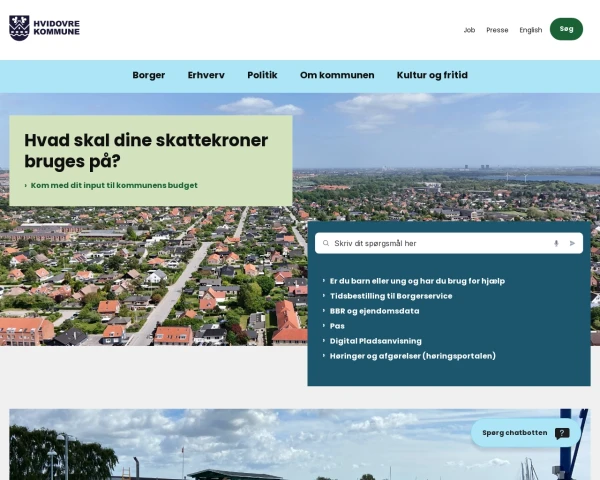Screen dimensions: 600x480
Task: Click the chatbot speech bubble icon
Action: tap(562, 433)
